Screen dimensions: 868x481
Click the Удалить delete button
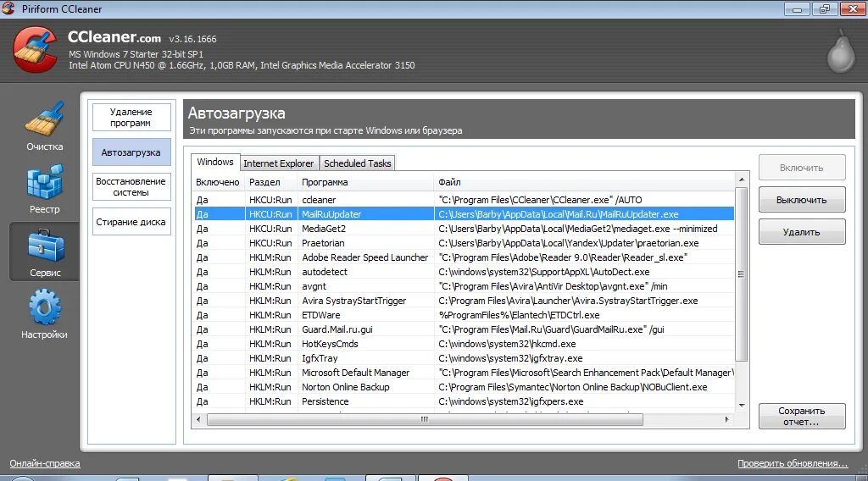802,232
